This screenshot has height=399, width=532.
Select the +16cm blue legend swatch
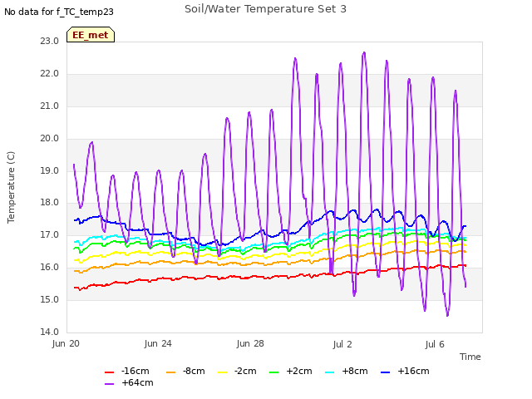[x=385, y=372]
